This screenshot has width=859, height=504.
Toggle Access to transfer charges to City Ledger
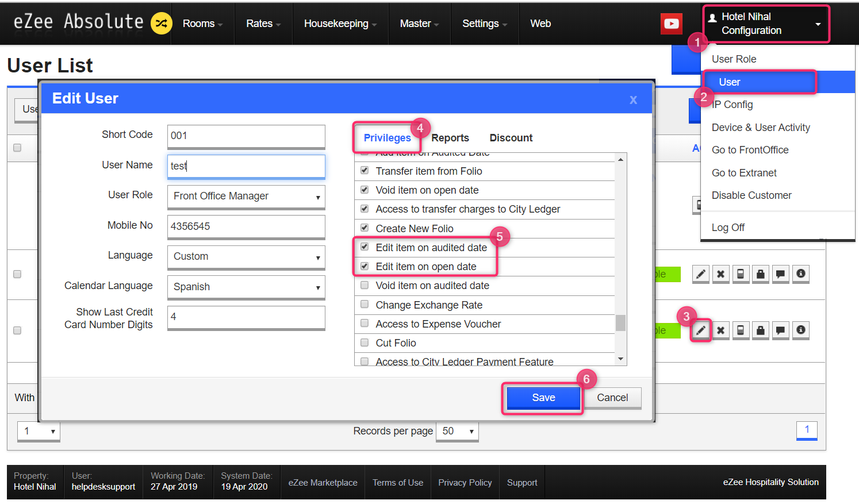coord(365,209)
